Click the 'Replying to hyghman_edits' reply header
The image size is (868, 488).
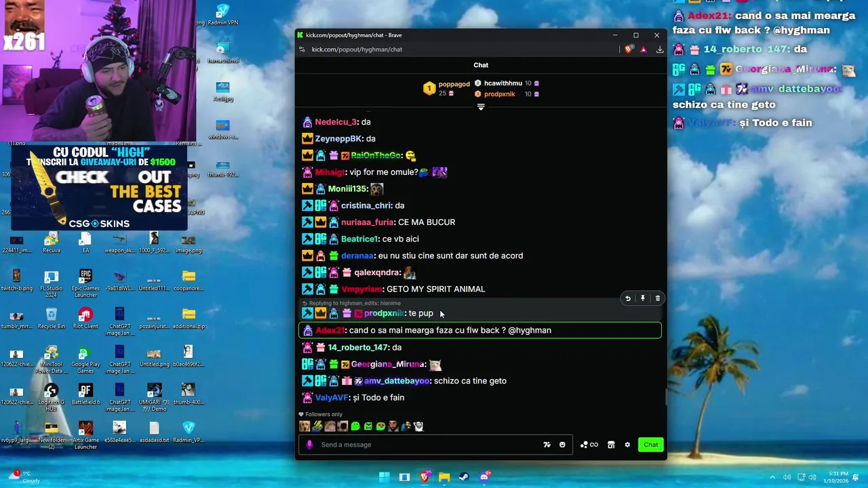point(352,303)
